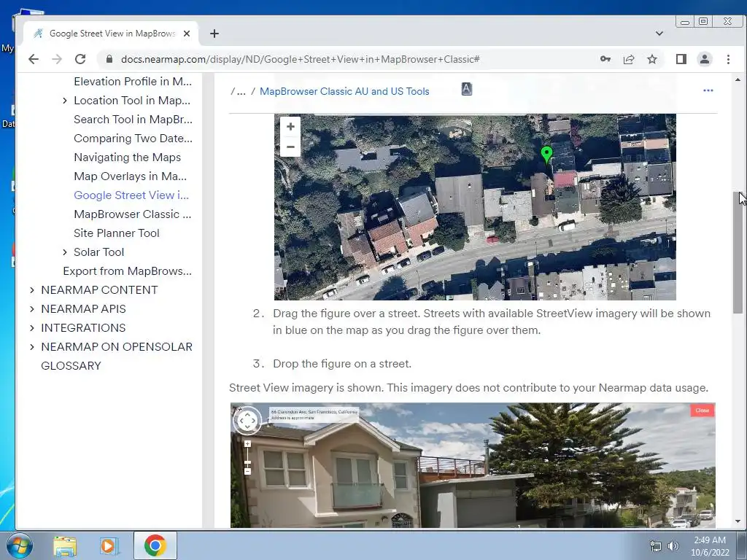Open Comparing Two Dates page
The image size is (747, 560).
(x=133, y=139)
